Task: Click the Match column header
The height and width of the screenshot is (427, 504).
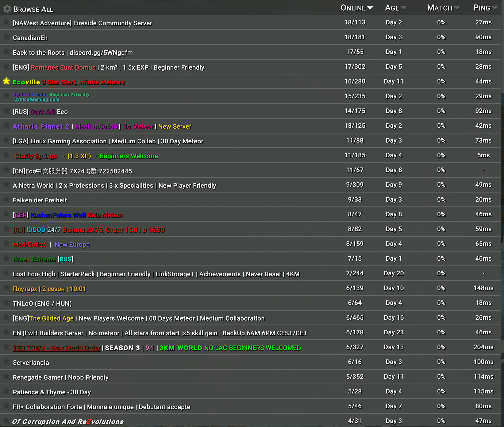Action: tap(440, 8)
